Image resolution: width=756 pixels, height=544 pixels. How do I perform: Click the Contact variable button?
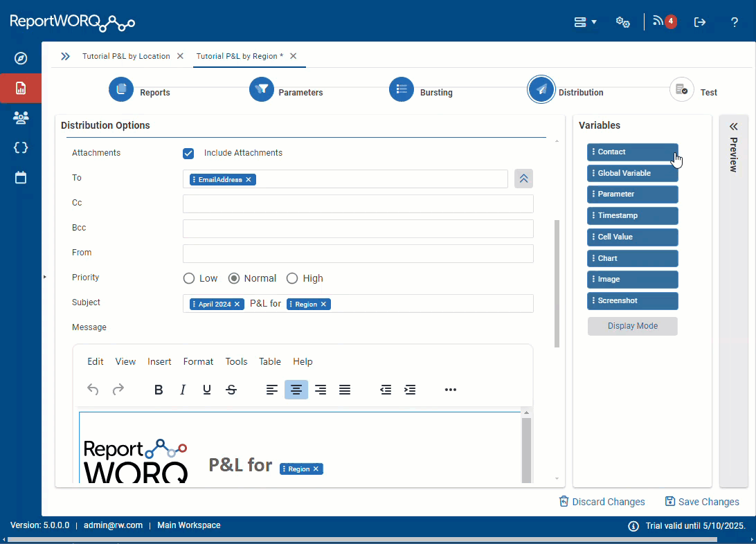[x=633, y=152]
